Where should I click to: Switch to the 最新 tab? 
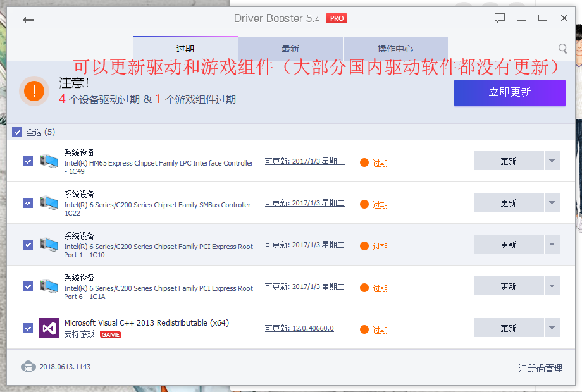(290, 49)
